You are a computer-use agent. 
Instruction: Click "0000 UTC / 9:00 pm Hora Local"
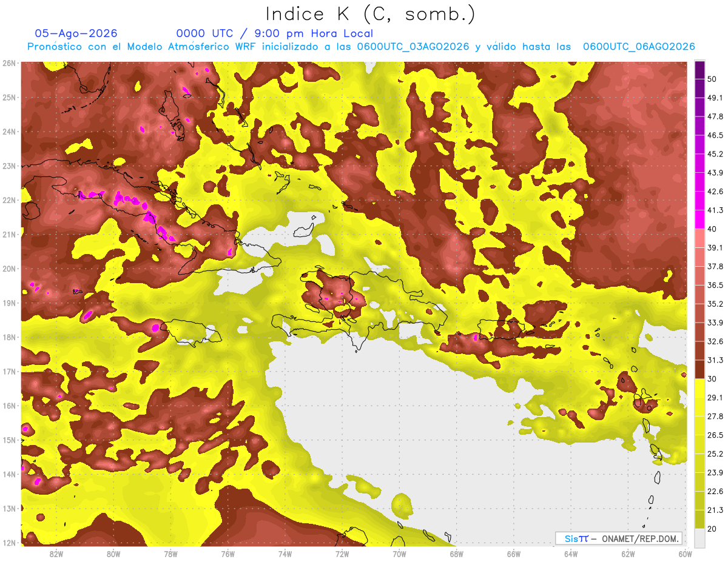pyautogui.click(x=275, y=33)
